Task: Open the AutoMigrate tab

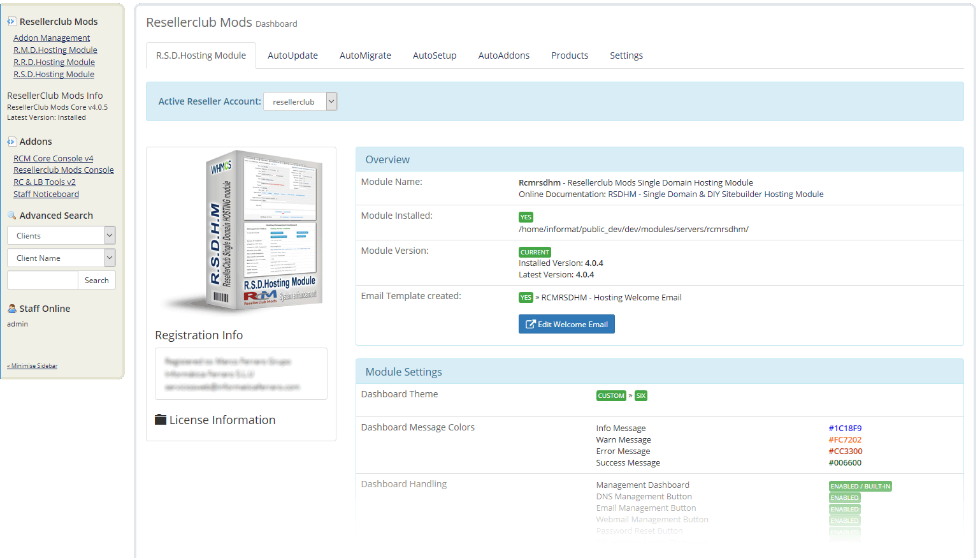Action: pos(365,55)
